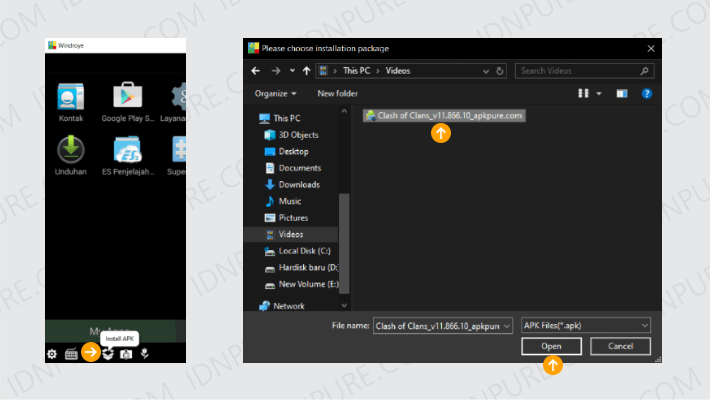
Task: Select the Clash of Clans APK file
Action: coord(445,116)
